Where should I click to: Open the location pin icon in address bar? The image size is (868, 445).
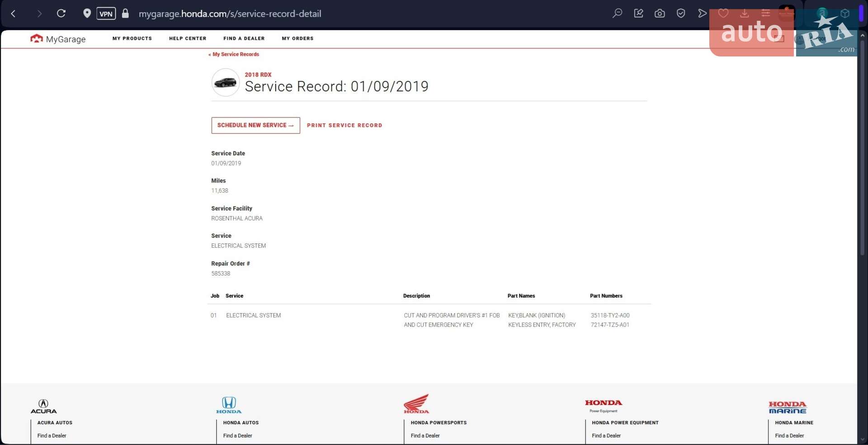click(x=87, y=13)
